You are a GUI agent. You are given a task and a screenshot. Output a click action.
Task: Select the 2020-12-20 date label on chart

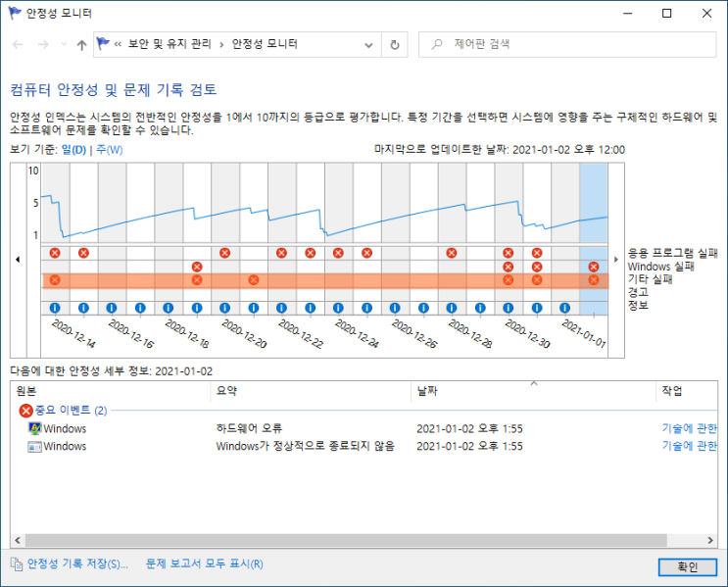tap(244, 333)
